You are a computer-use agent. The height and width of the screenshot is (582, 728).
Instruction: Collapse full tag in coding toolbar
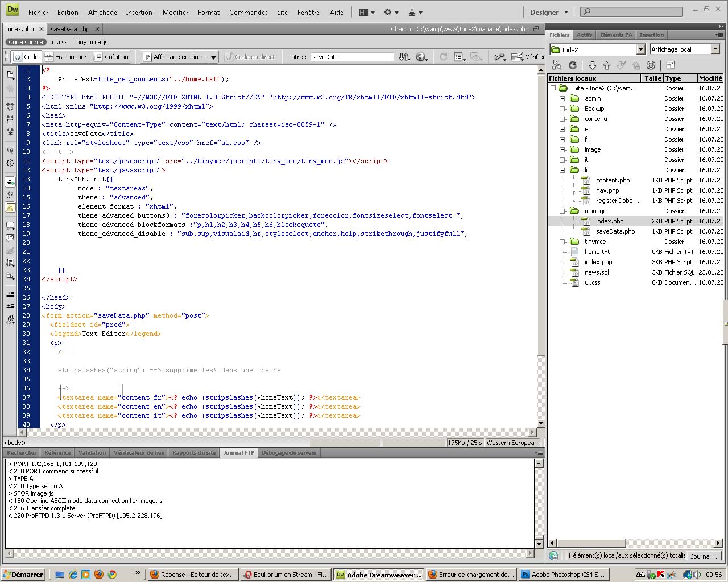pyautogui.click(x=10, y=106)
